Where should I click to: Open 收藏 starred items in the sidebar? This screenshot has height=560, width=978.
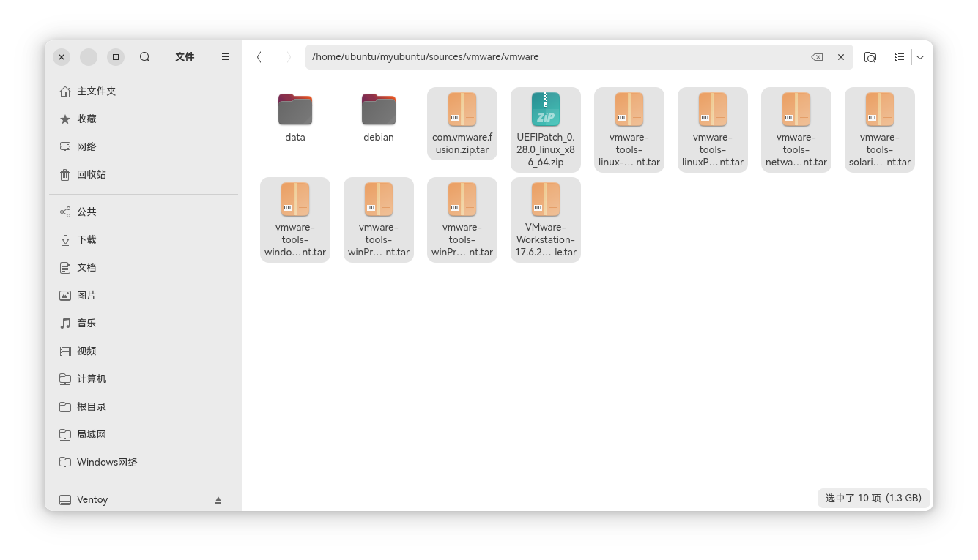(x=144, y=119)
